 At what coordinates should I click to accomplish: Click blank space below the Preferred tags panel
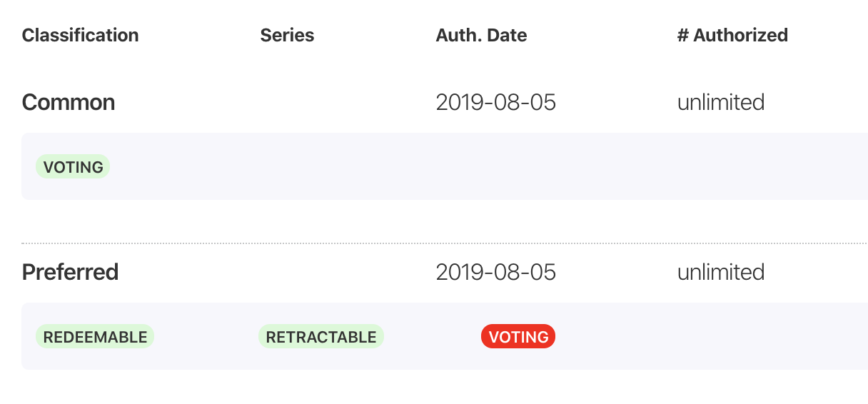pyautogui.click(x=445, y=388)
